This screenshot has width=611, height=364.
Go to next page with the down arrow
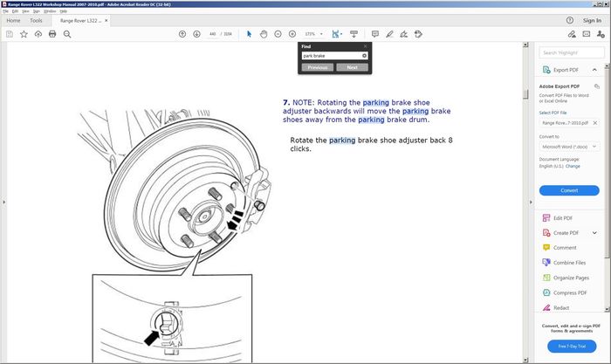pyautogui.click(x=196, y=34)
